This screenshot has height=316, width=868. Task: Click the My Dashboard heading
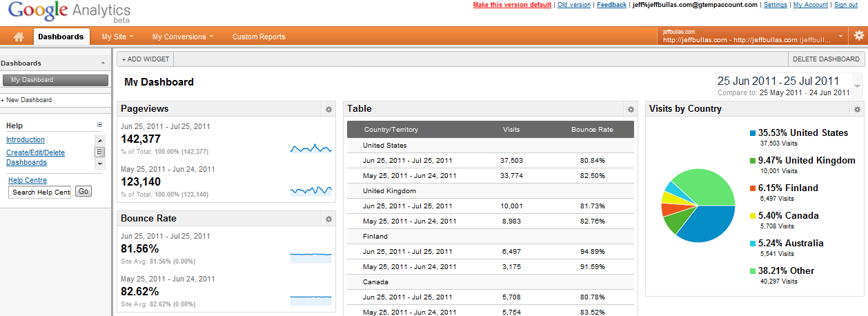pos(159,82)
